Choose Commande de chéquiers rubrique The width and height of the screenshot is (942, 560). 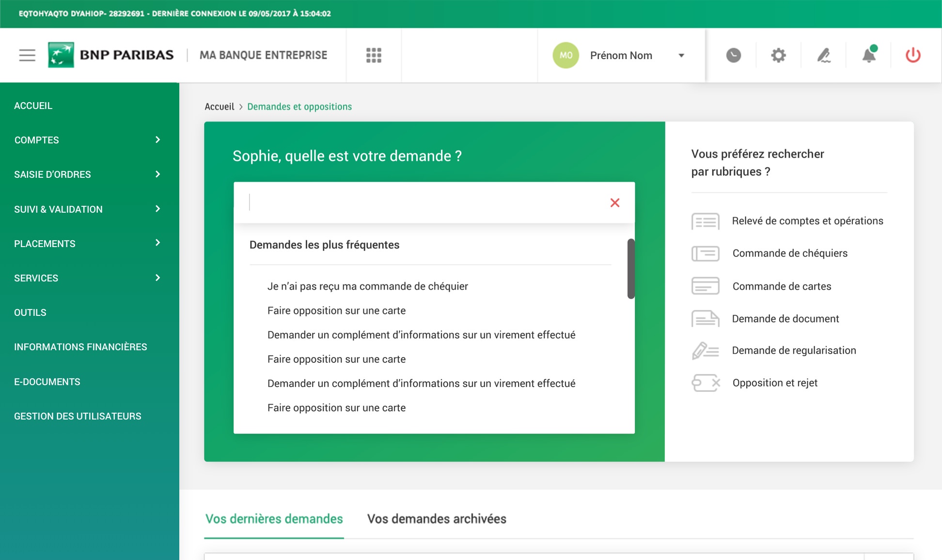(789, 253)
